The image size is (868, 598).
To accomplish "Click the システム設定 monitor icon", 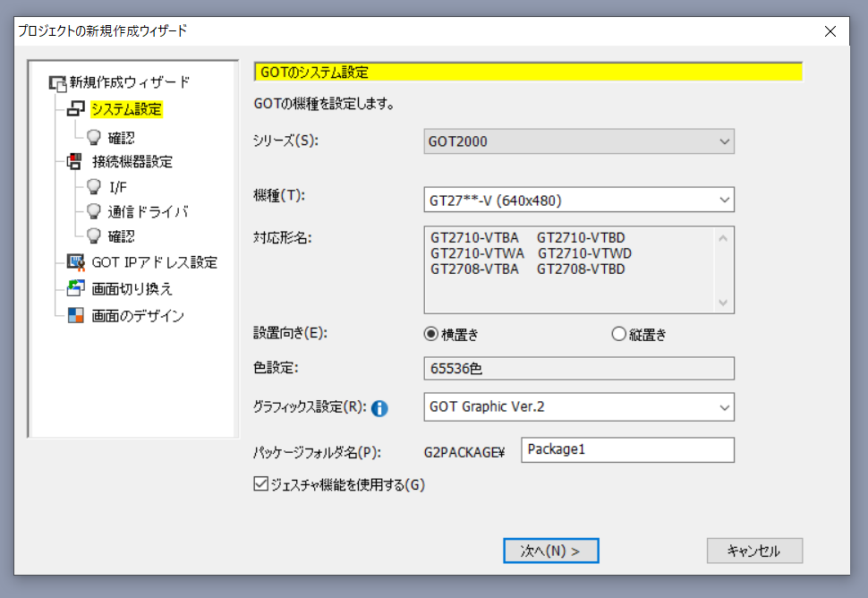I will 76,109.
